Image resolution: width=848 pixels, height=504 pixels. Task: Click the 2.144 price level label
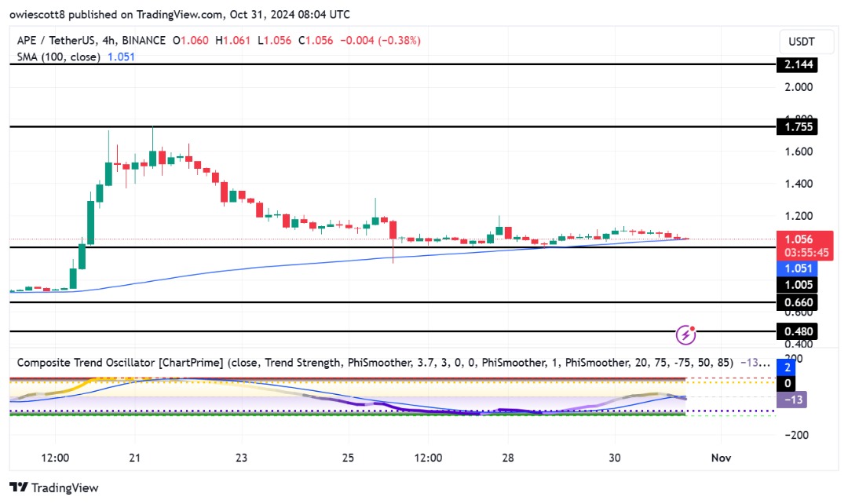point(797,64)
